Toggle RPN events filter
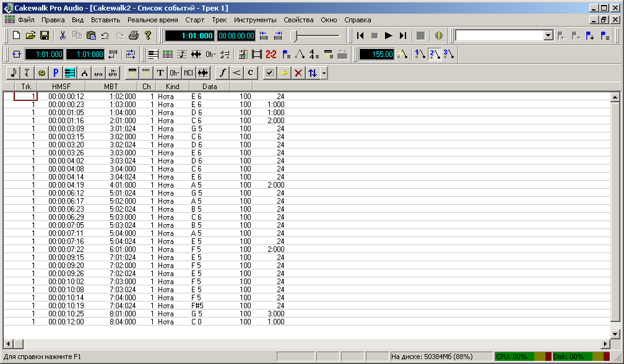Screen dimensions: 624x364 98,73
